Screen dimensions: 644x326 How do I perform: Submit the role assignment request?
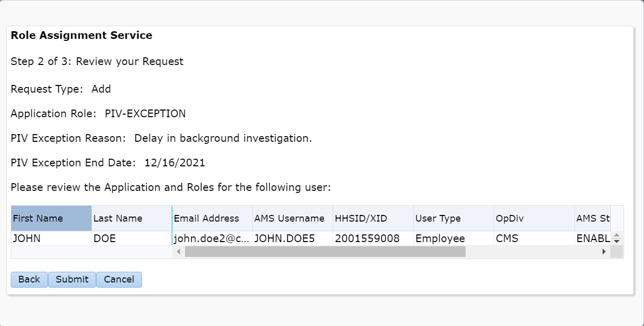point(72,279)
